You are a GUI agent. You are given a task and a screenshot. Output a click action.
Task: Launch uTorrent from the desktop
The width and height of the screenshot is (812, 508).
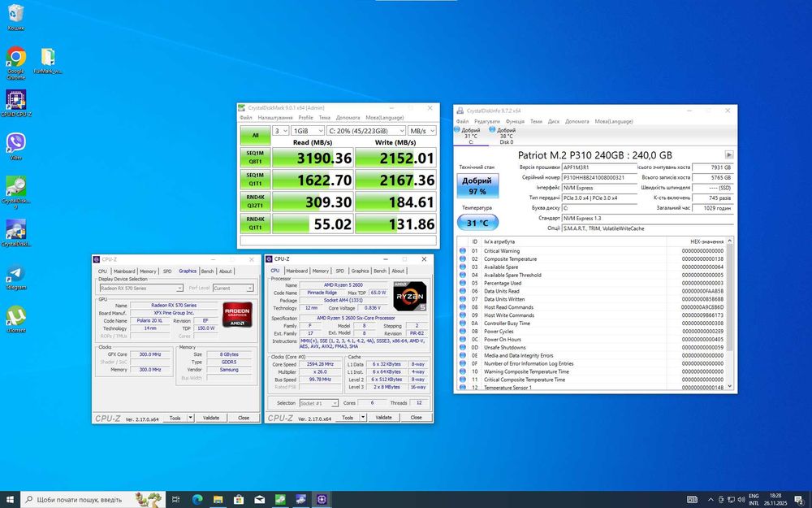(16, 319)
